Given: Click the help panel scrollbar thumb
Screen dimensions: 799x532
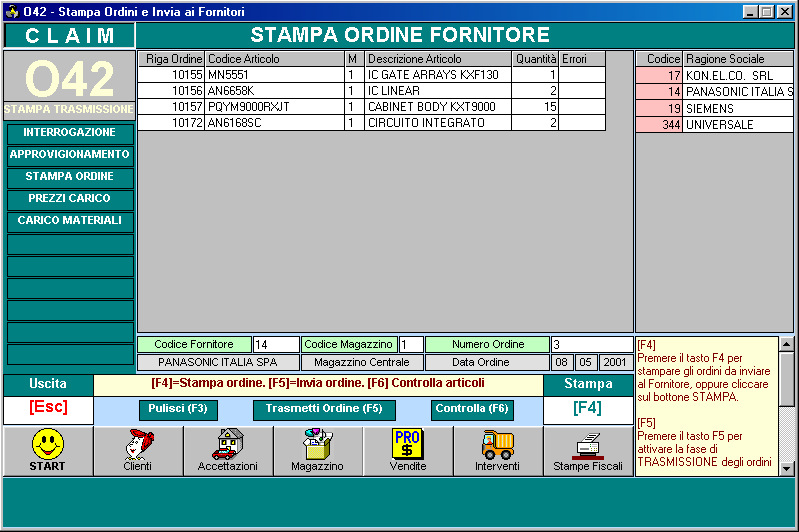Looking at the screenshot, I should [786, 378].
